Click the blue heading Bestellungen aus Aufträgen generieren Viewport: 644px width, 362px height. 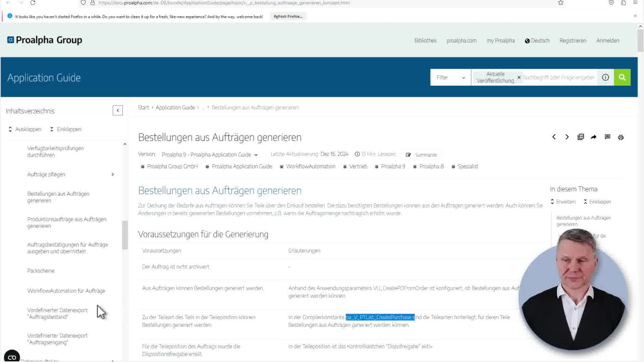220,190
